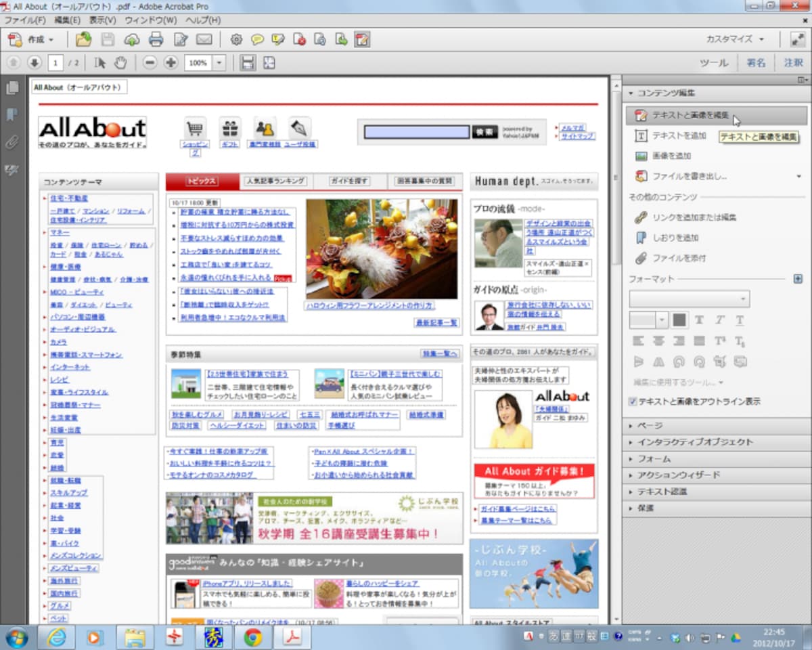Image resolution: width=812 pixels, height=650 pixels.
Task: Open Windows Explorer folder from taskbar
Action: 135,637
